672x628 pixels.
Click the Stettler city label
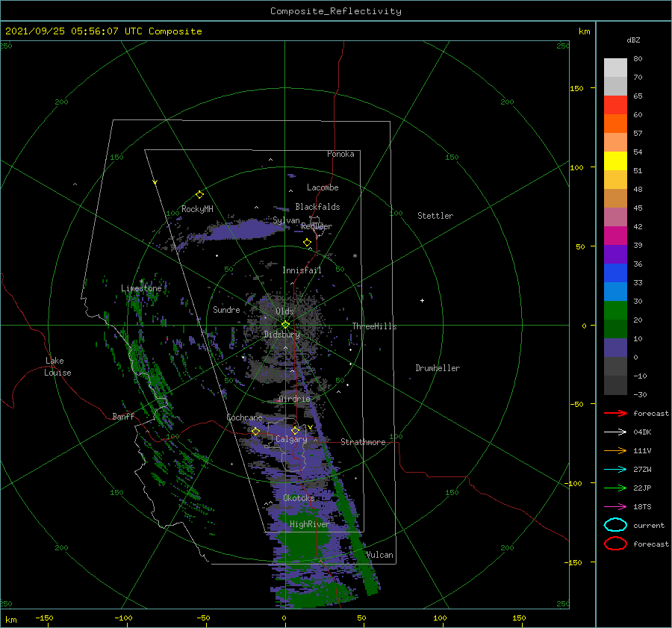click(435, 216)
